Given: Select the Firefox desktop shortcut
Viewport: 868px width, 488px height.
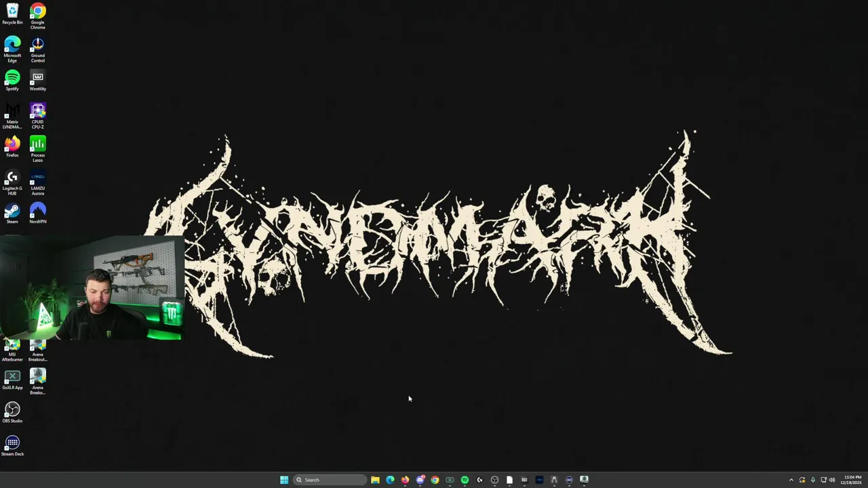Looking at the screenshot, I should pos(12,146).
